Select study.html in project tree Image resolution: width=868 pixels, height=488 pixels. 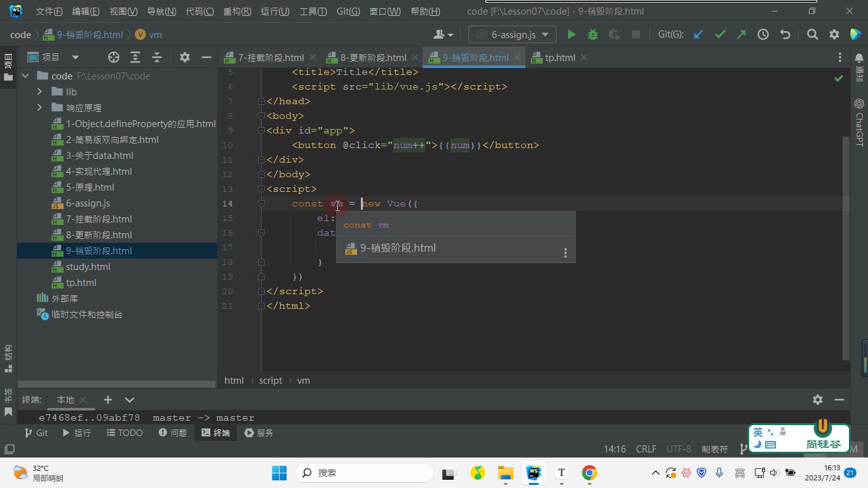88,267
